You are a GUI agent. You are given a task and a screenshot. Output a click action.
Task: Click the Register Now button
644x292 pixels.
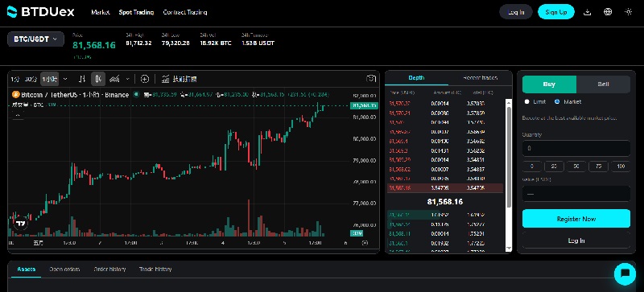(576, 219)
